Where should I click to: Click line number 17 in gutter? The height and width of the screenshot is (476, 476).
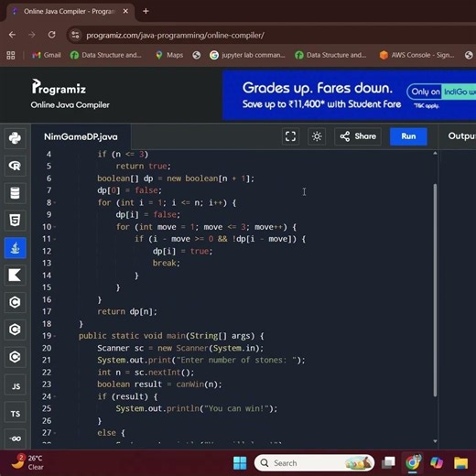click(47, 312)
